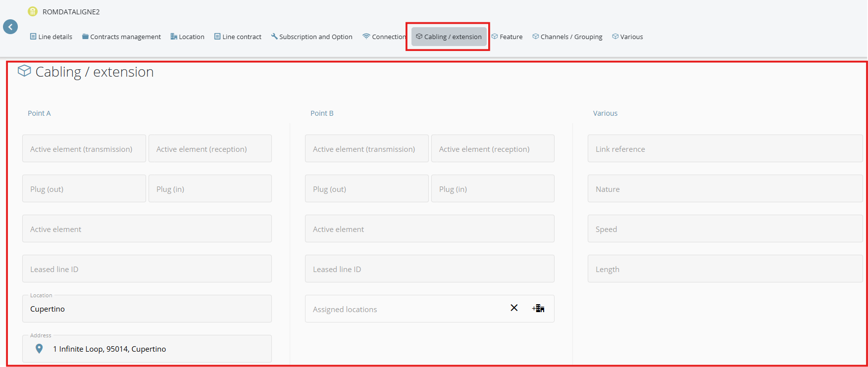Focus the Point A Leased line ID field

tap(147, 269)
